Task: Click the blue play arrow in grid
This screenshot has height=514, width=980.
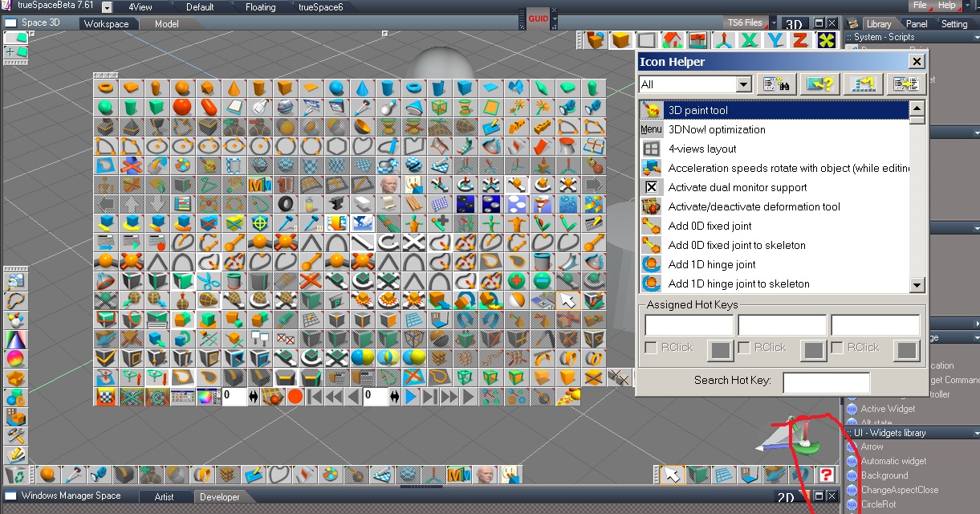Action: pos(411,397)
